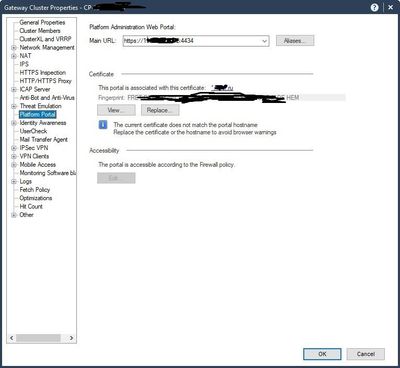400x368 pixels.
Task: Open the NAT page
Action: pyautogui.click(x=25, y=56)
